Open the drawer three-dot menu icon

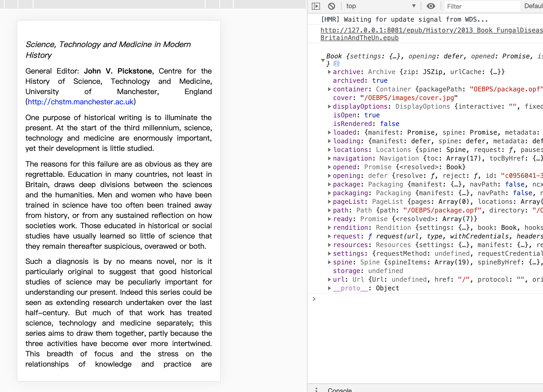(316, 390)
